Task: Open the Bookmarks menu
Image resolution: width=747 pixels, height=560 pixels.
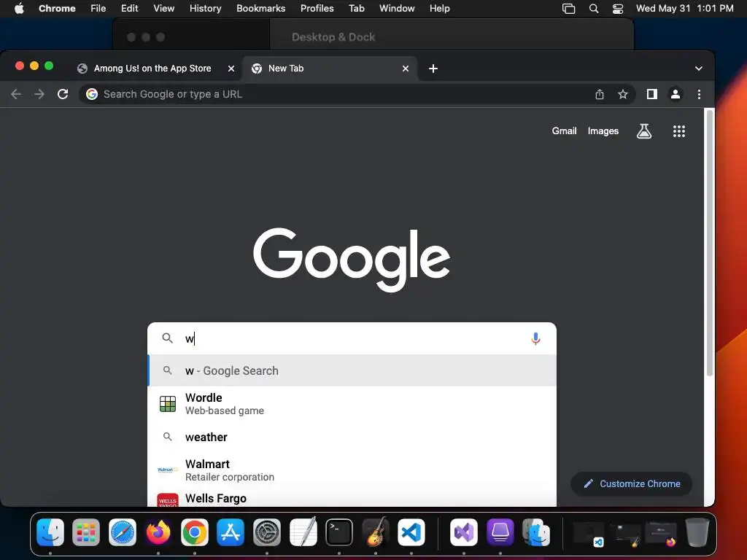Action: pyautogui.click(x=261, y=9)
